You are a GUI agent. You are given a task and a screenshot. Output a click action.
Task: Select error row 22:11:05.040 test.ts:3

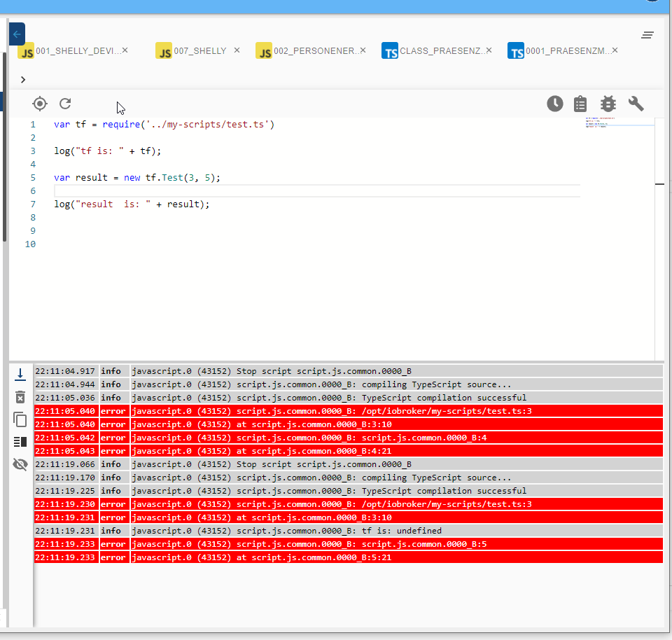coord(349,411)
